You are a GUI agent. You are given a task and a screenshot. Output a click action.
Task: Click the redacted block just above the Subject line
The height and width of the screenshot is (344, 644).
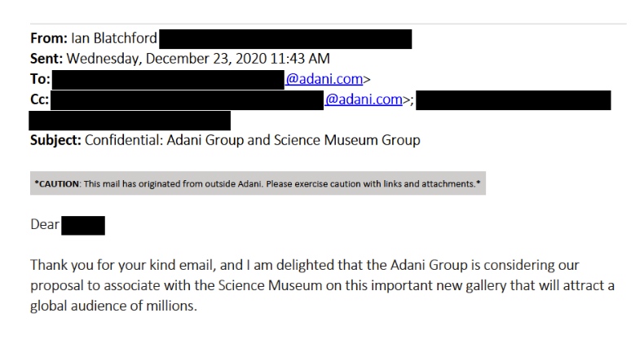click(130, 121)
